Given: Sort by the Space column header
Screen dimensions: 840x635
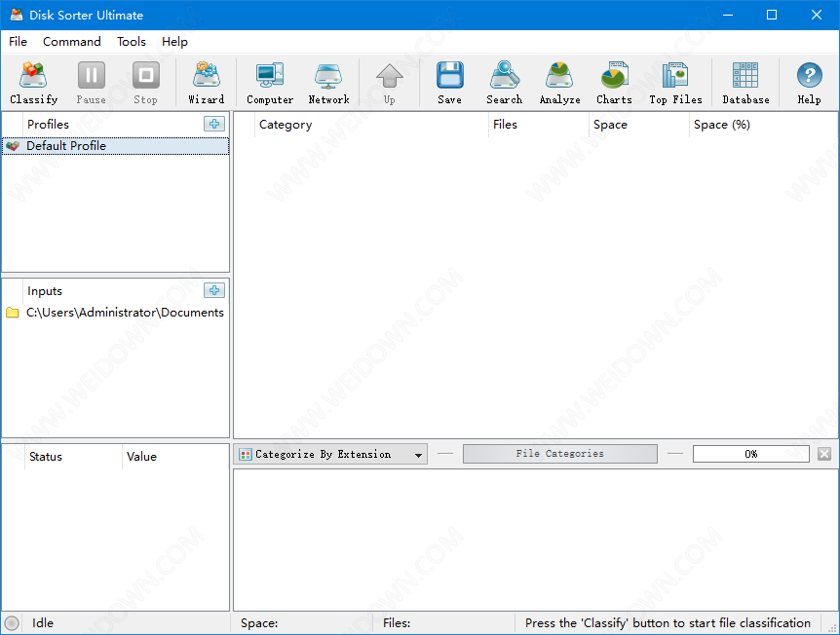Looking at the screenshot, I should coord(638,125).
